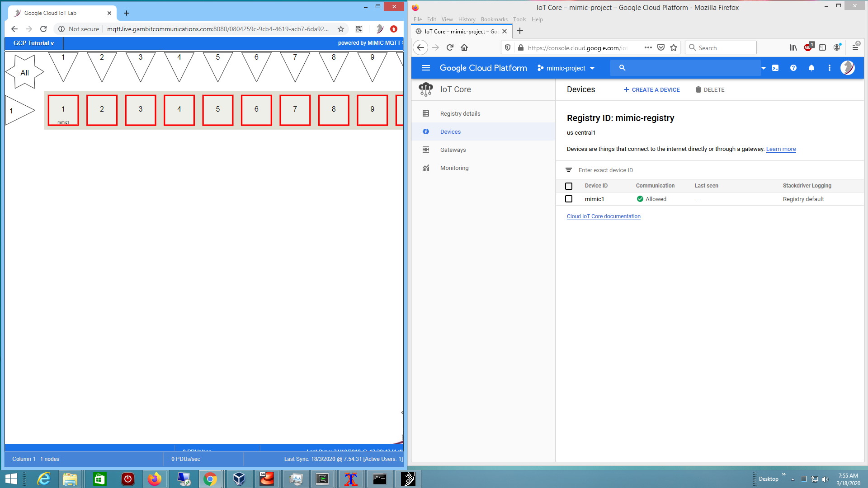Bookmark this page with Firefox star icon
868x488 pixels.
(x=674, y=47)
